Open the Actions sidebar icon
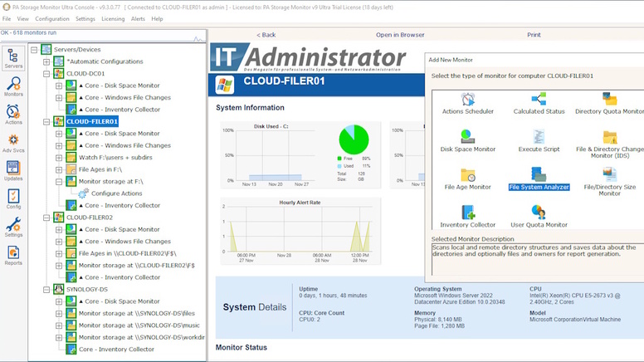 [x=13, y=115]
